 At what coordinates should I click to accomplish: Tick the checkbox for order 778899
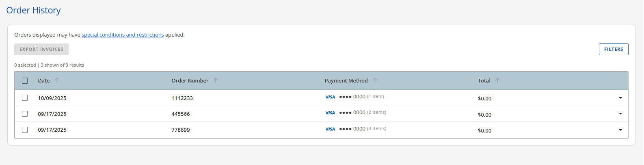point(25,130)
